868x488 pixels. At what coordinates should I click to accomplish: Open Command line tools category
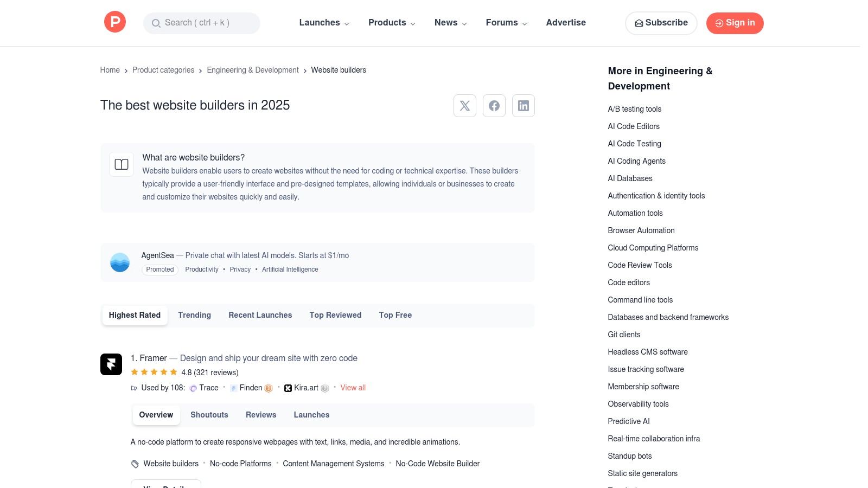pos(641,300)
